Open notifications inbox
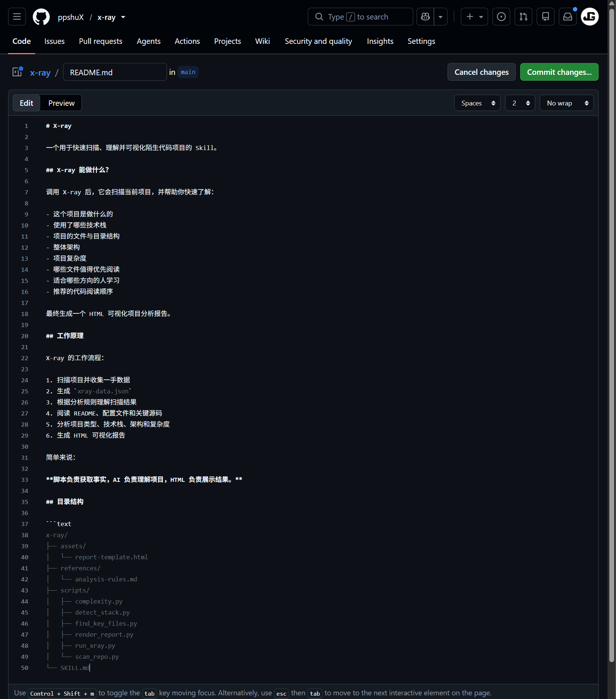This screenshot has width=616, height=699. coord(568,17)
